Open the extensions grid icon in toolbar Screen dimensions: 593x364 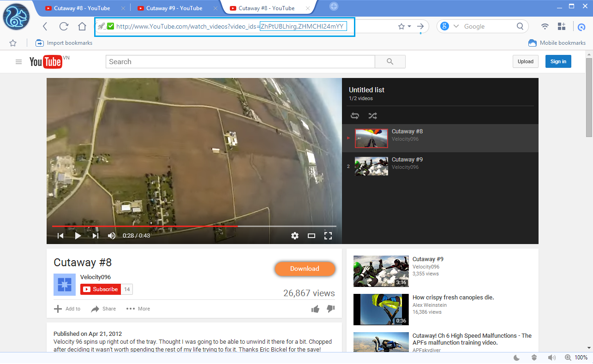(x=562, y=26)
